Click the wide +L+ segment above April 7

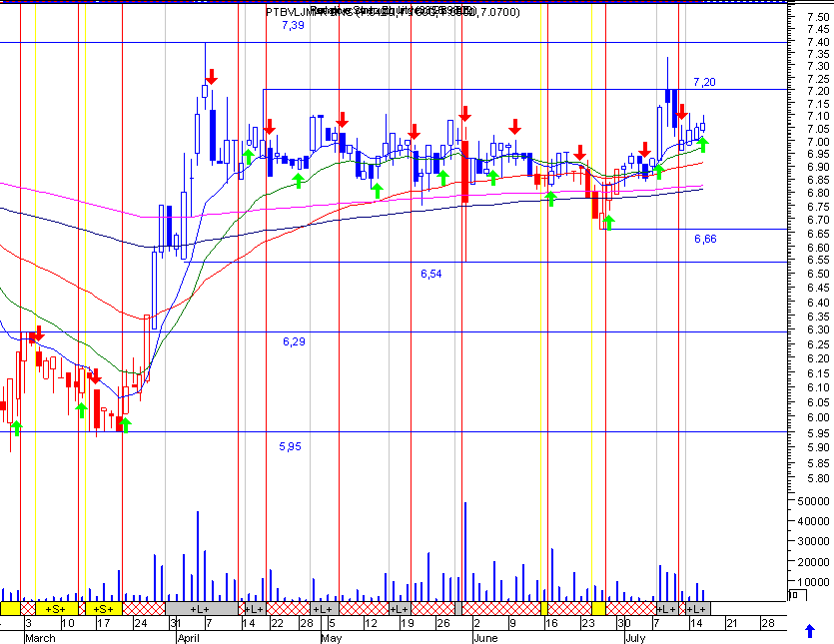pyautogui.click(x=202, y=609)
